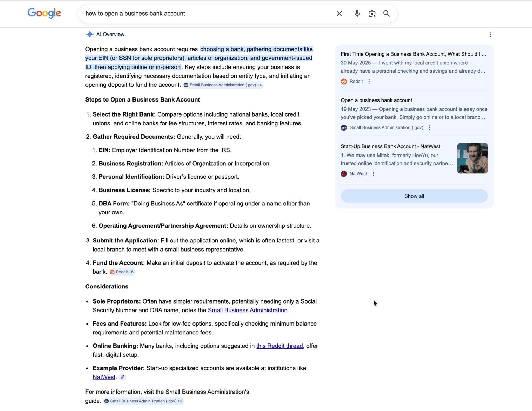This screenshot has width=532, height=411.
Task: Open 'First Time Opening a Business Bank Account' result
Action: (x=413, y=54)
